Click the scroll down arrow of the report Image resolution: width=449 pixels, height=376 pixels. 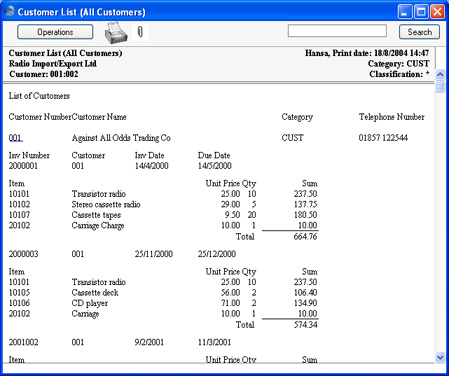(440, 358)
